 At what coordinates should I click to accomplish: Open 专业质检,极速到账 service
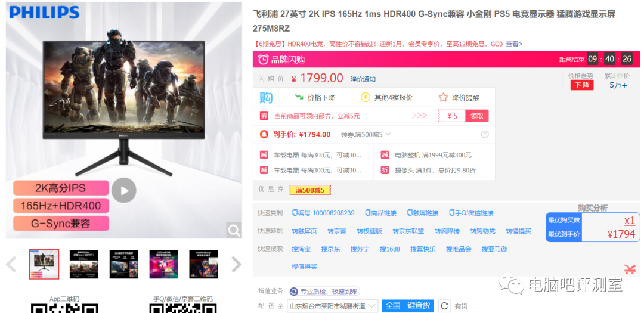click(324, 292)
